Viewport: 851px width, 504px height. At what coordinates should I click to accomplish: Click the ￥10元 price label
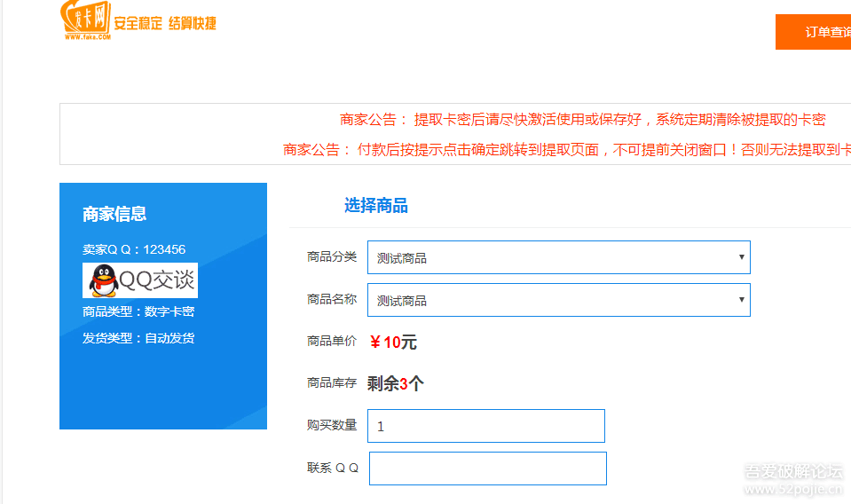(393, 343)
